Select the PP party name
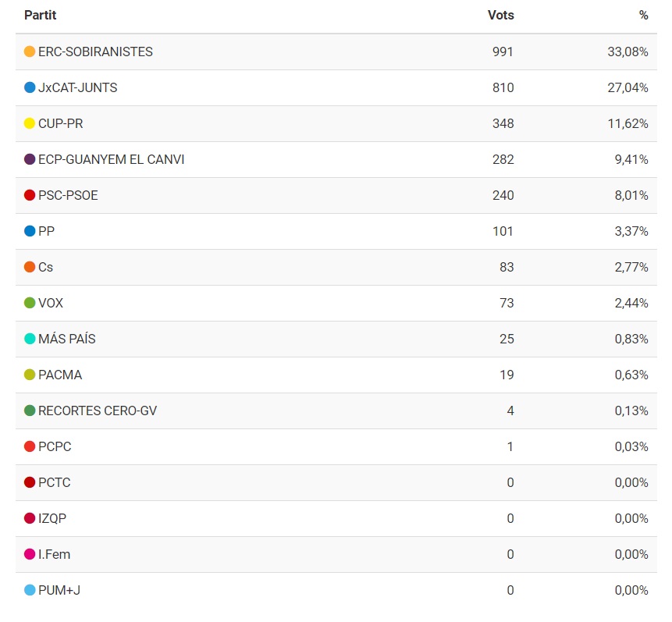Screen dimensions: 672x622 (x=46, y=231)
